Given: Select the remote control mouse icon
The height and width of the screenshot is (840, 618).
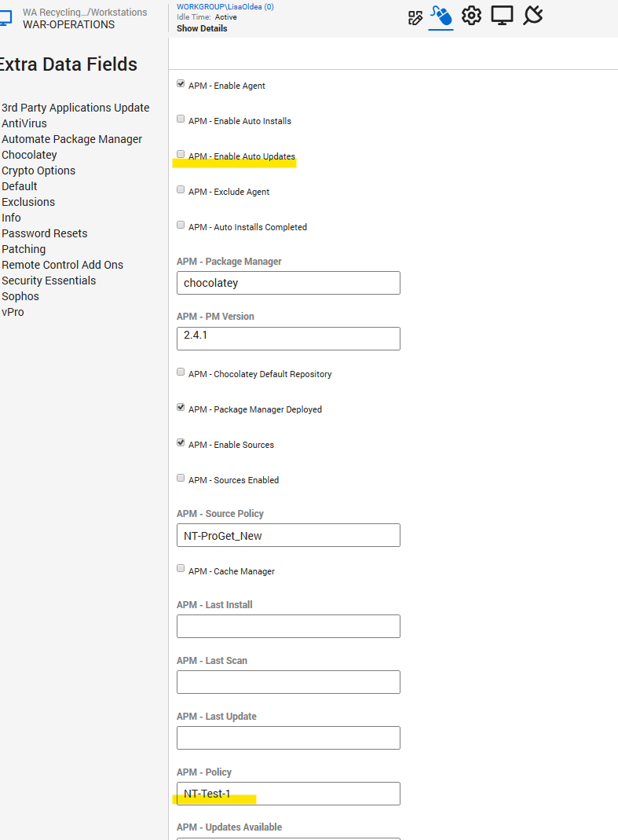Looking at the screenshot, I should pos(441,16).
